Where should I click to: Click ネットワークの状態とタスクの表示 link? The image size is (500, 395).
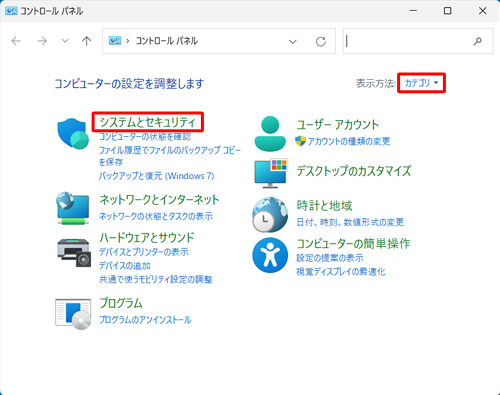[156, 216]
